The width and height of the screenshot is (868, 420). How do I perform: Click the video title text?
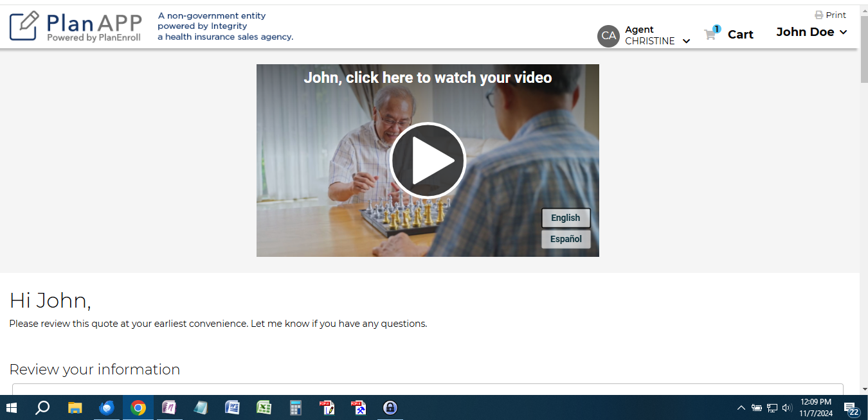(428, 78)
